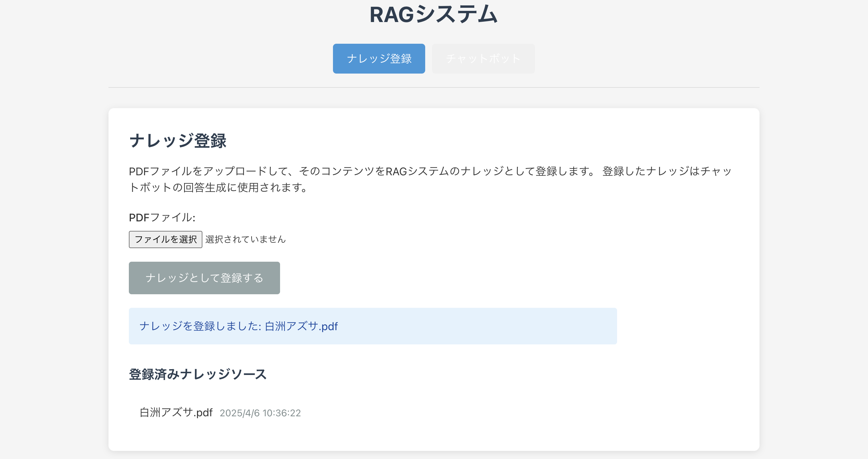Click the highlighted blue ナレッジ登録 button

[x=379, y=58]
